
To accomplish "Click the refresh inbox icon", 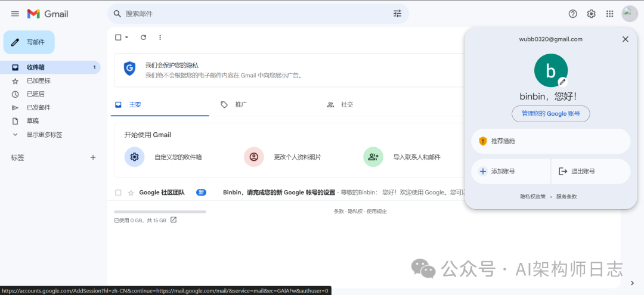I will coord(143,38).
